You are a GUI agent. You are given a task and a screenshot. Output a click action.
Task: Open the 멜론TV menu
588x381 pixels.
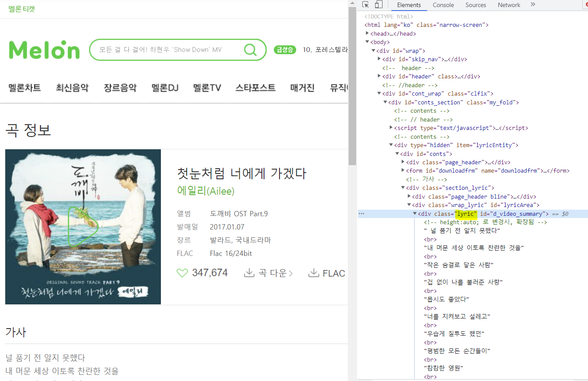coord(207,88)
